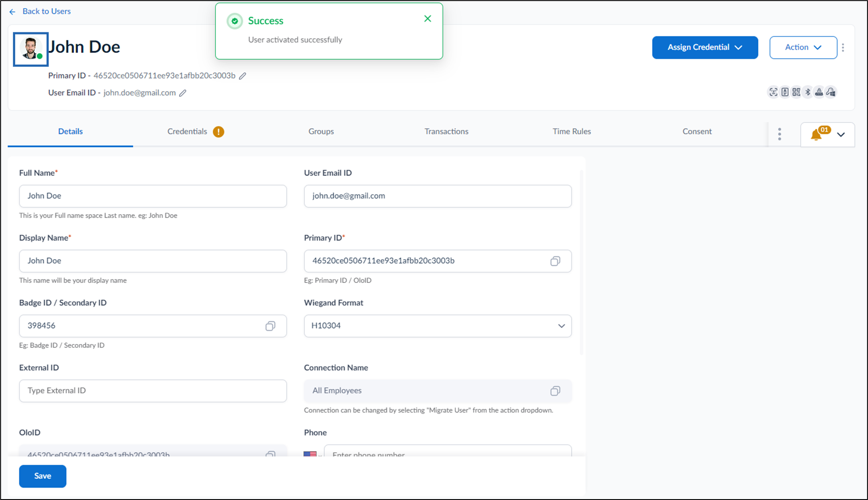
Task: Click the PIN padlock credential icon
Action: point(819,92)
